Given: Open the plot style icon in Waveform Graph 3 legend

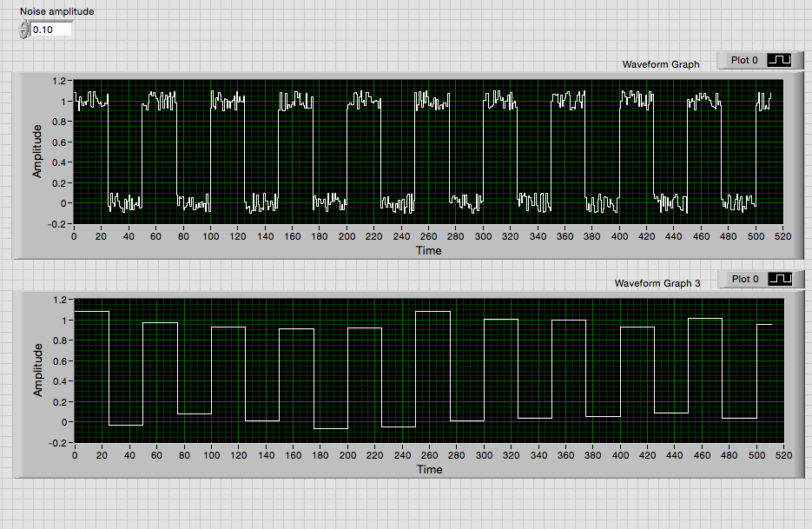Looking at the screenshot, I should pos(781,279).
